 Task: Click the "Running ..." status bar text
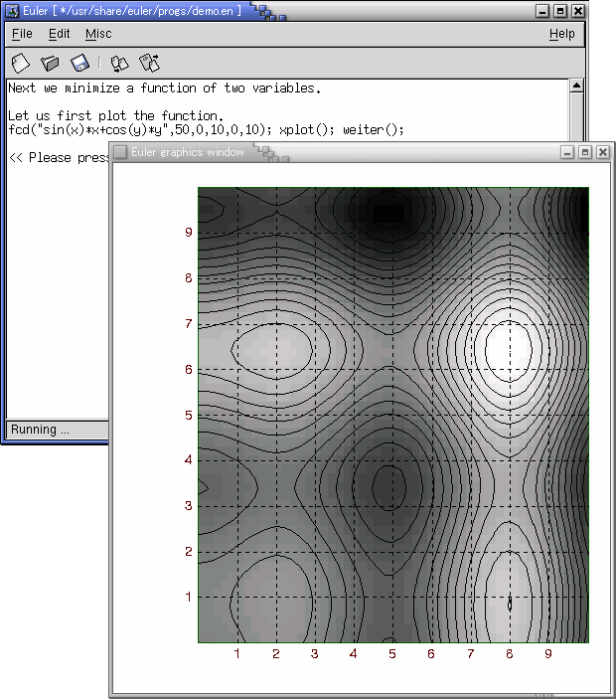[40, 430]
